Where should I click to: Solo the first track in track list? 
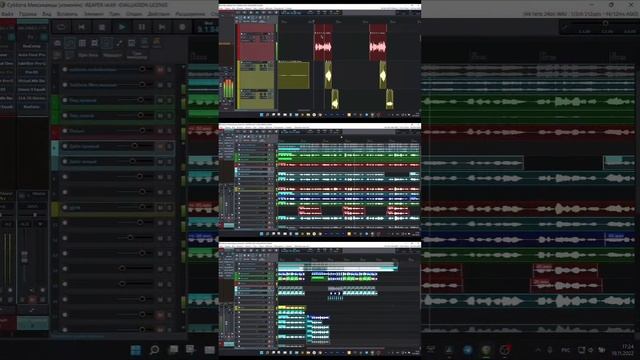pyautogui.click(x=169, y=70)
